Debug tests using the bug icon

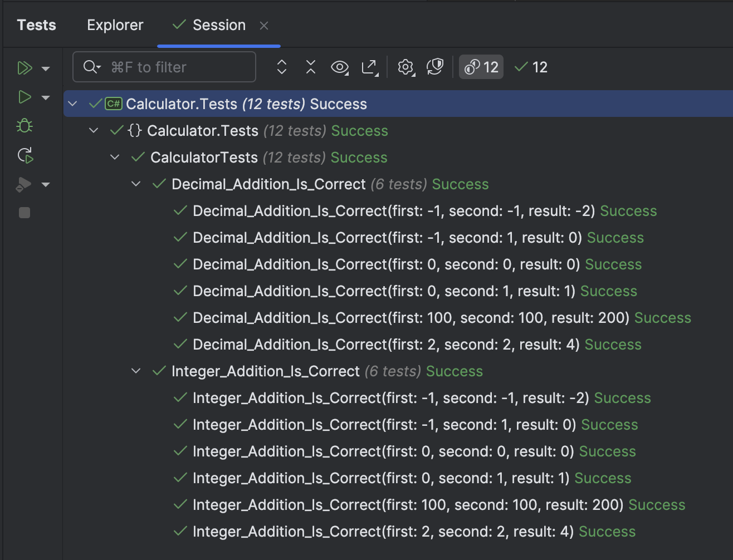click(24, 126)
